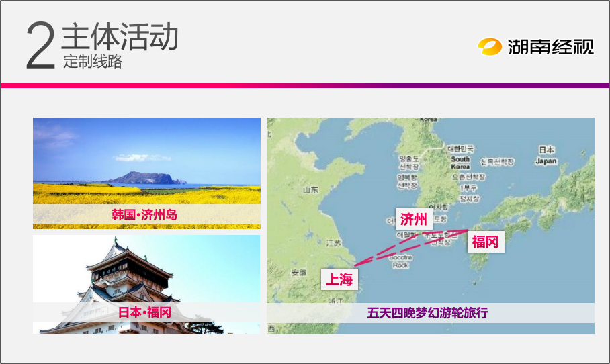Click the 主体活动 slide title
The height and width of the screenshot is (364, 610).
120,38
